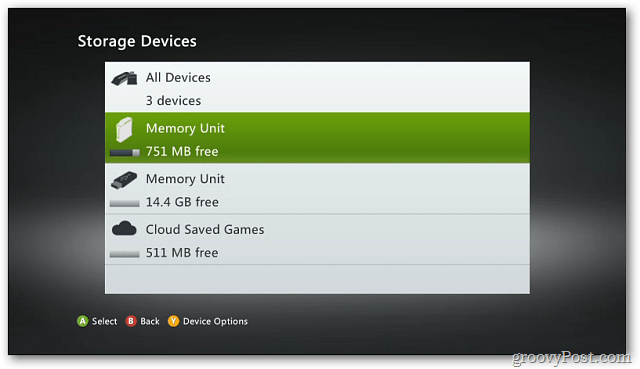Viewport: 640px width, 369px height.
Task: Click the green A button icon
Action: click(82, 321)
